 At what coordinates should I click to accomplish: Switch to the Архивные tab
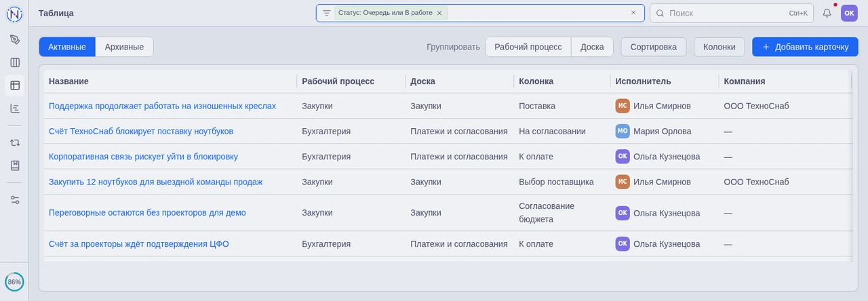click(124, 47)
